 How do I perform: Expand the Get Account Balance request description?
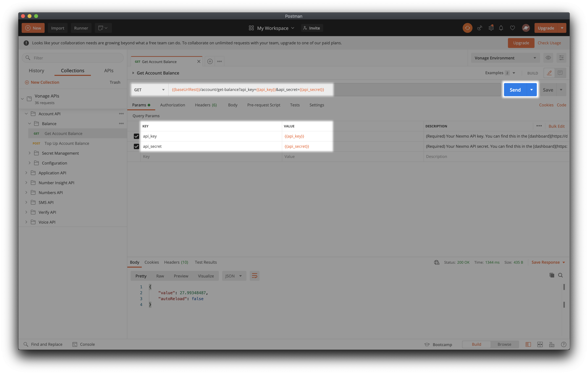133,73
